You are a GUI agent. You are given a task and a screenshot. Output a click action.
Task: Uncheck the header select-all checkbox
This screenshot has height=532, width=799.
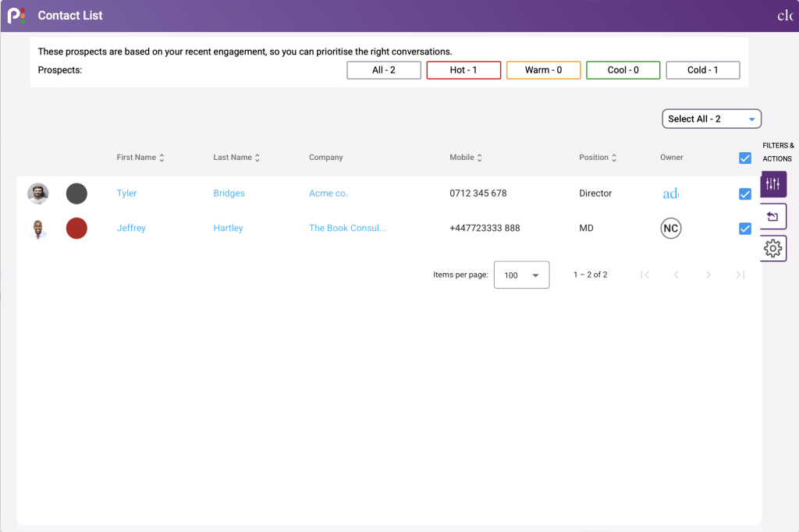745,158
